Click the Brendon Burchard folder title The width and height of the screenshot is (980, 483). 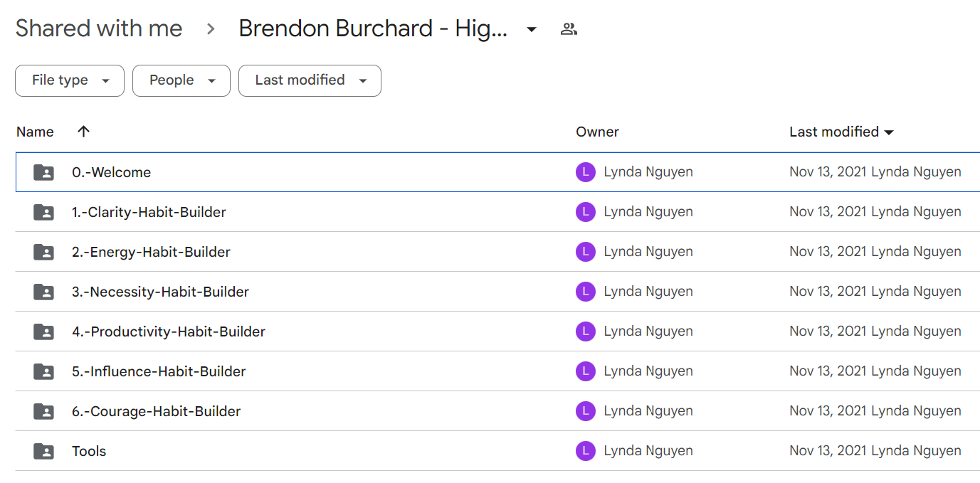tap(373, 28)
